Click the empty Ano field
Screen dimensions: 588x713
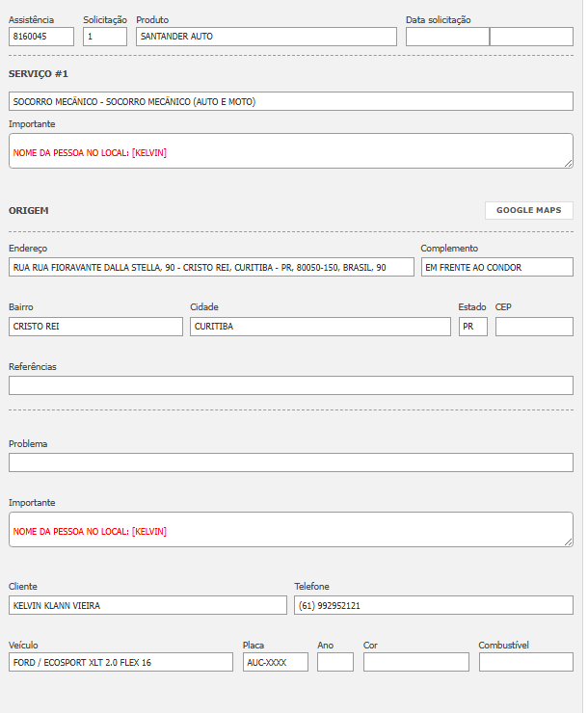[x=335, y=662]
